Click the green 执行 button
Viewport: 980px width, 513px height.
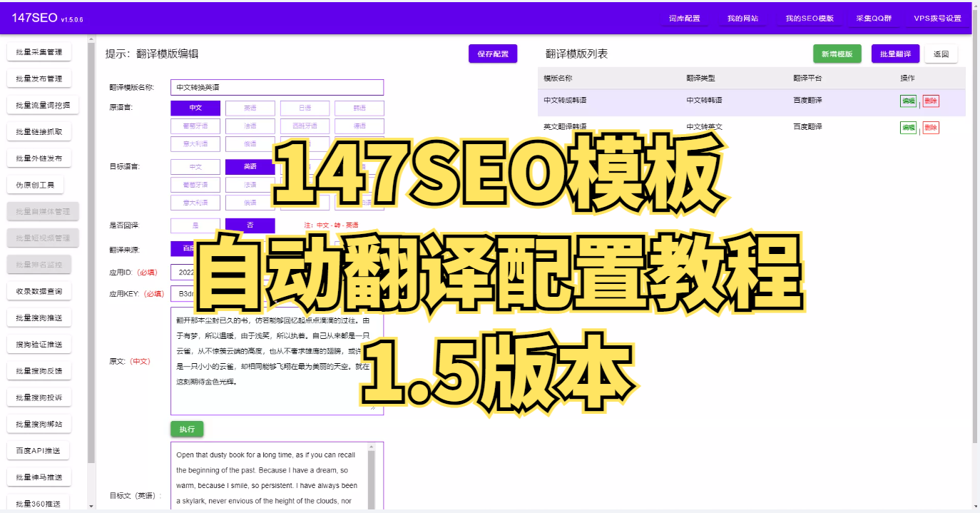click(187, 430)
